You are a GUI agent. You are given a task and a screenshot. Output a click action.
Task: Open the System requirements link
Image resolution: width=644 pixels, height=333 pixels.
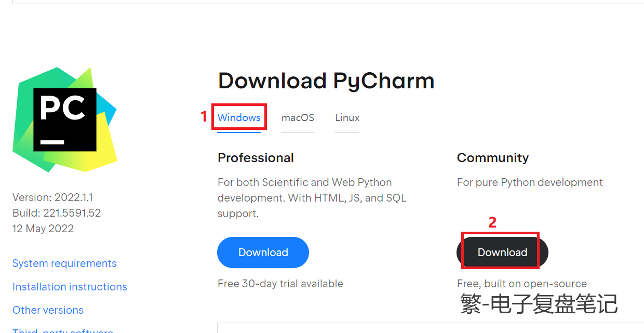(x=64, y=263)
